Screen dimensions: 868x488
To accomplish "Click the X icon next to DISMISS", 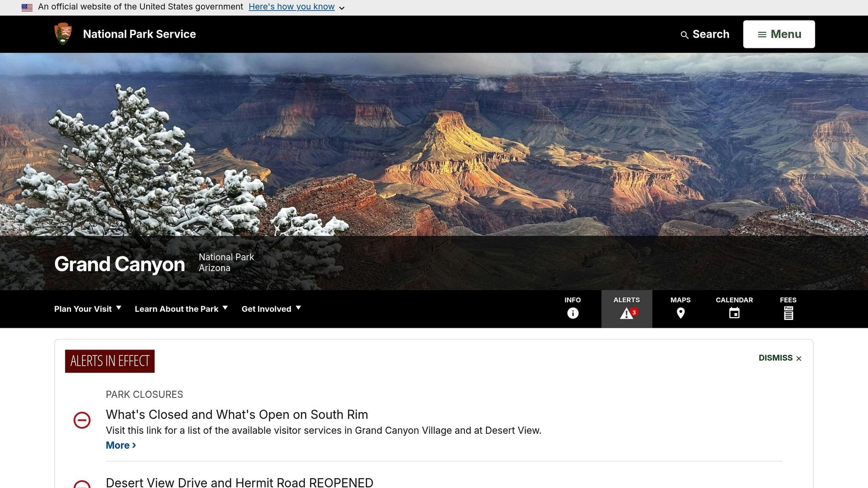I will pyautogui.click(x=799, y=358).
